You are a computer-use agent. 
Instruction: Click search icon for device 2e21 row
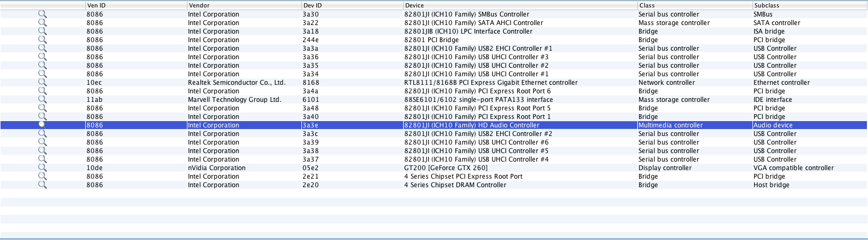tap(42, 177)
